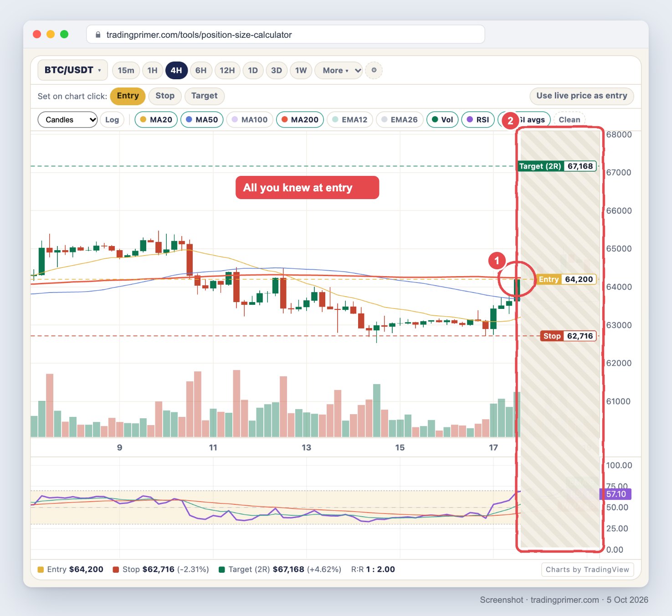This screenshot has width=672, height=616.
Task: Toggle the MA200 indicator
Action: click(300, 120)
